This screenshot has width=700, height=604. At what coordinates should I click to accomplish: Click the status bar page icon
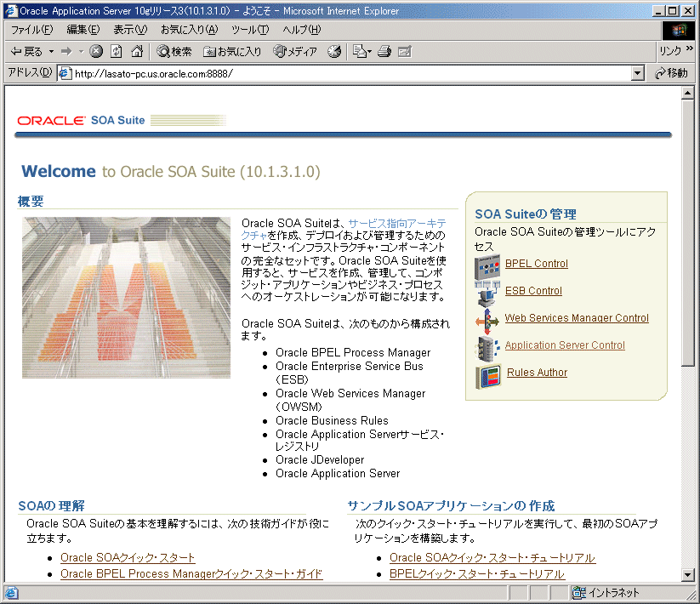11,593
